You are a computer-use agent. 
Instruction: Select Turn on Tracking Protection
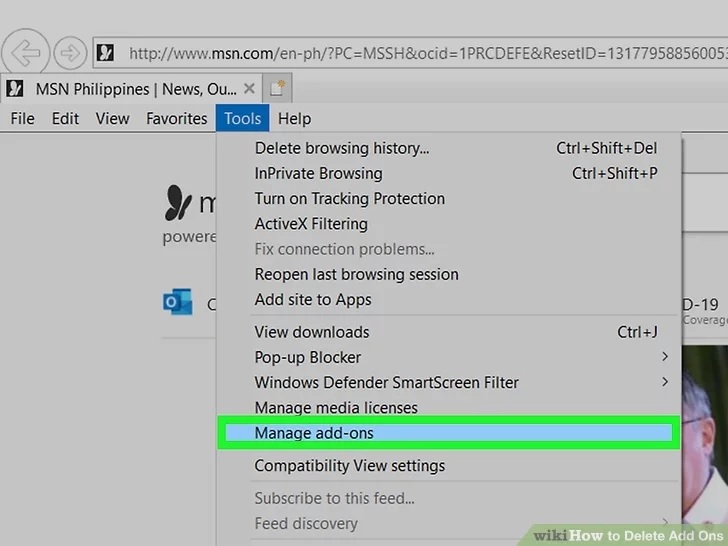click(449, 199)
